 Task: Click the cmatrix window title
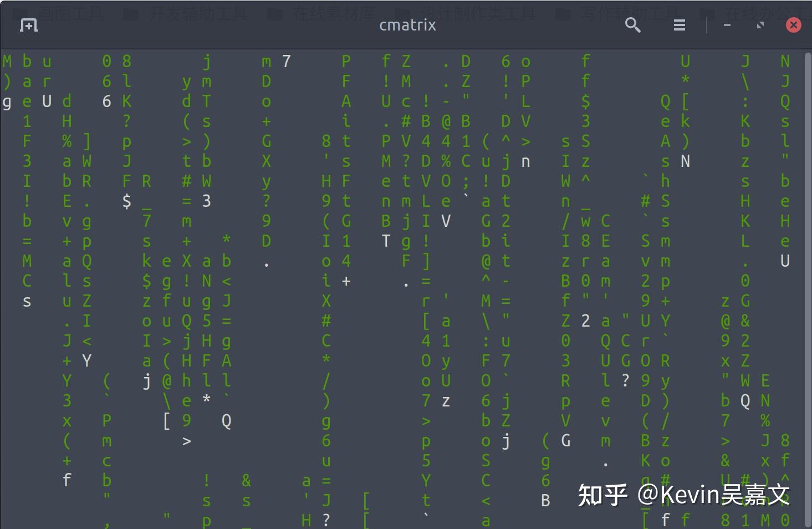[407, 25]
